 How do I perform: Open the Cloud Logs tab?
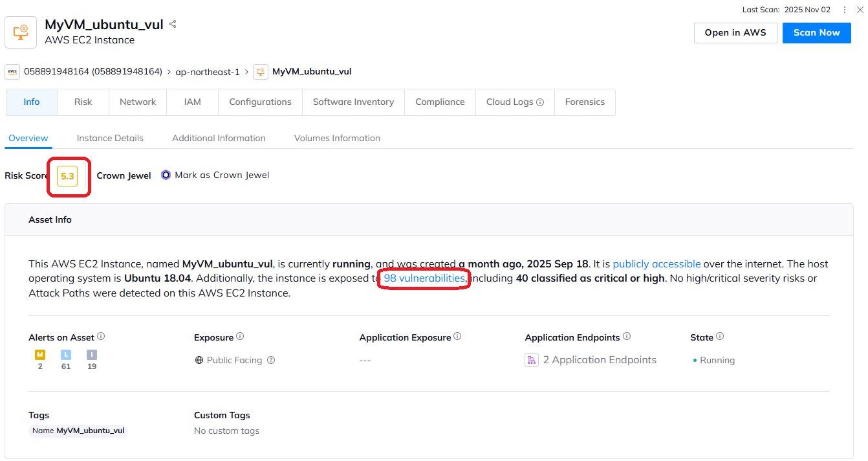515,102
